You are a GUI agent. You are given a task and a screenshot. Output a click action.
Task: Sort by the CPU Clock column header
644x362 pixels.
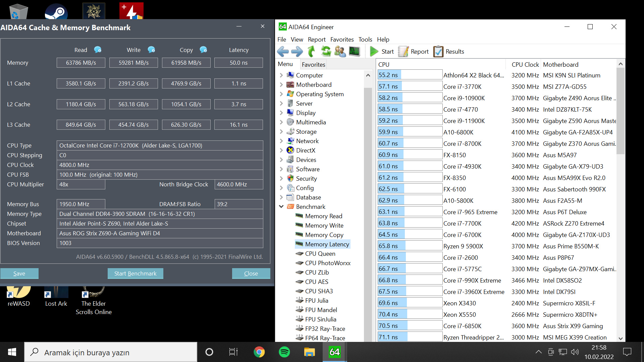[525, 64]
